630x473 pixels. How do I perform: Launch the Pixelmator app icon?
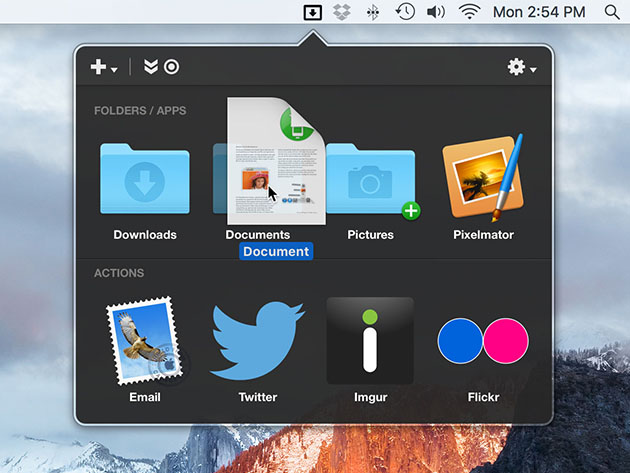[x=483, y=178]
